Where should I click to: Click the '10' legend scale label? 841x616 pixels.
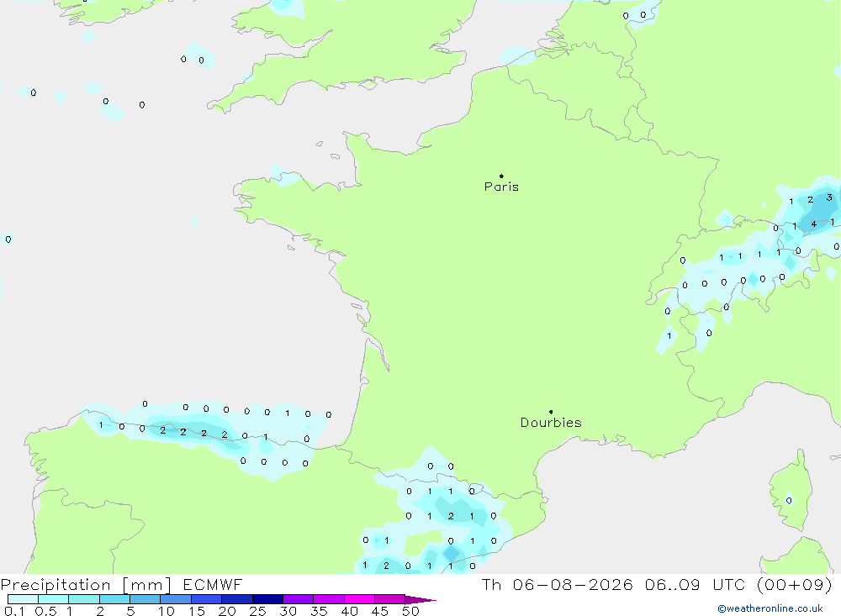(167, 611)
